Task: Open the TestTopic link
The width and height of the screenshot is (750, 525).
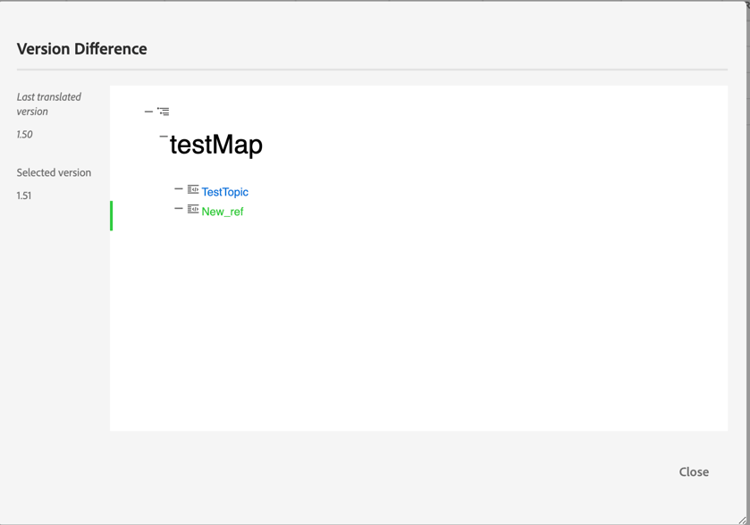Action: point(225,192)
